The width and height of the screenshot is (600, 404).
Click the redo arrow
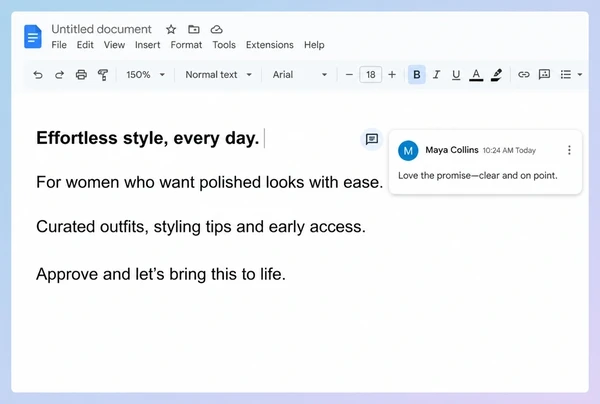tap(59, 75)
